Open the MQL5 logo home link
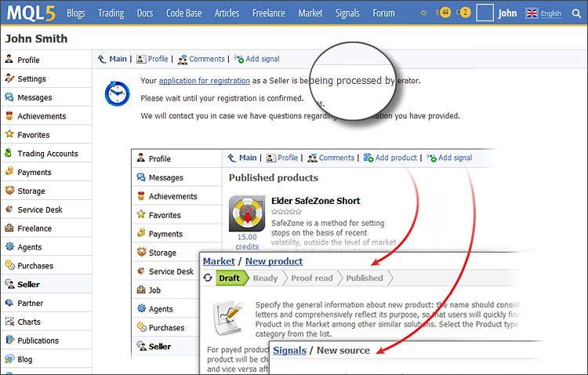Viewport: 588px width, 375px height. pyautogui.click(x=31, y=13)
